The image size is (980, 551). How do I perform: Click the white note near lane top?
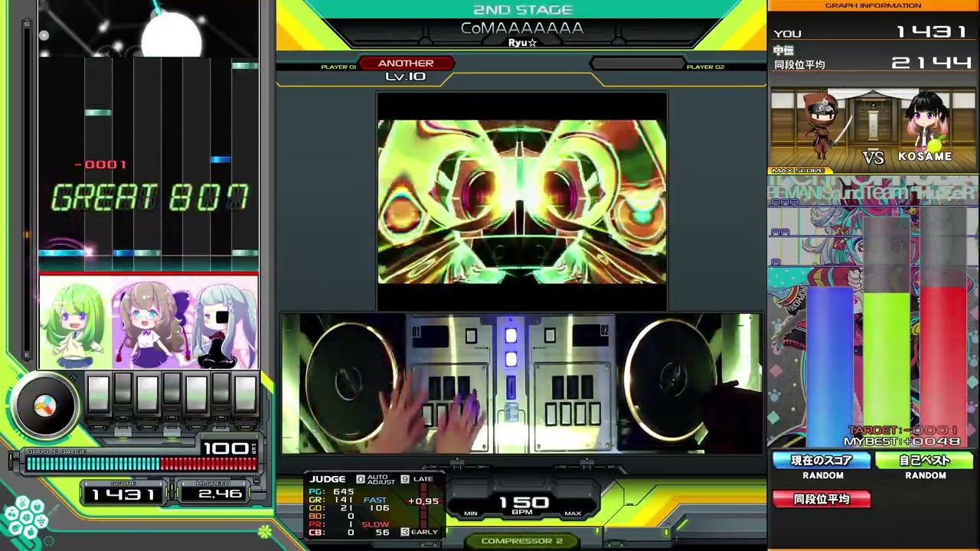(x=245, y=66)
